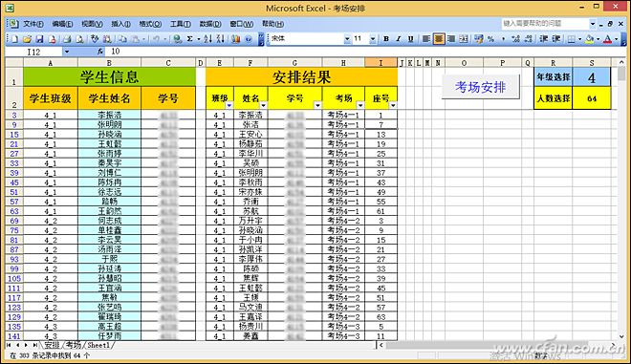Jump to the first sheet tab arrow
The width and height of the screenshot is (631, 364).
9,345
